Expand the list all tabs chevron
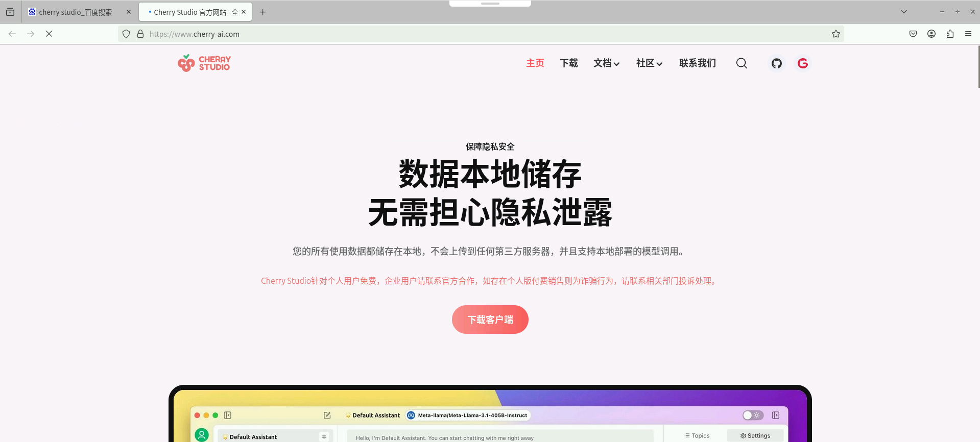This screenshot has width=980, height=442. pos(904,12)
